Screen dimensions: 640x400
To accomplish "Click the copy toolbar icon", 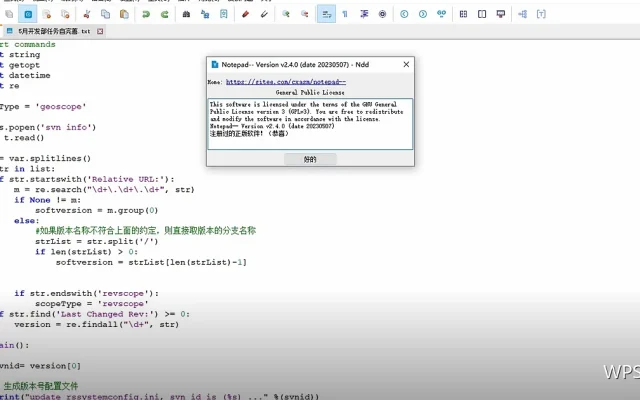I will tap(105, 14).
